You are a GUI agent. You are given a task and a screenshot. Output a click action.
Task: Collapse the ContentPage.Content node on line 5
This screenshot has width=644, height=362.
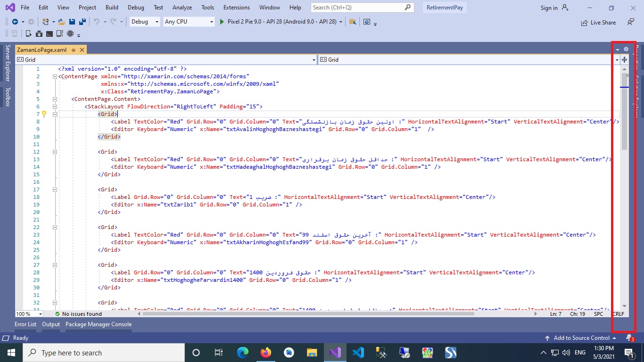[x=55, y=99]
